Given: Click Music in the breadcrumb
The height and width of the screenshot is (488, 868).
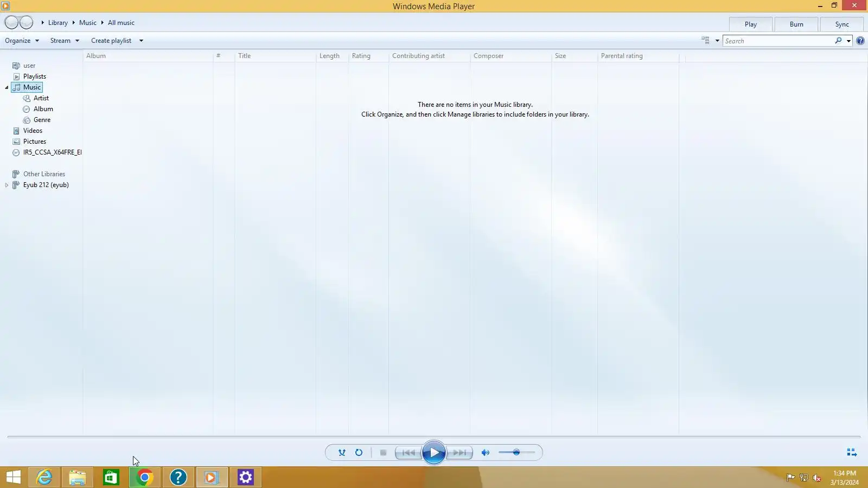Looking at the screenshot, I should [88, 23].
